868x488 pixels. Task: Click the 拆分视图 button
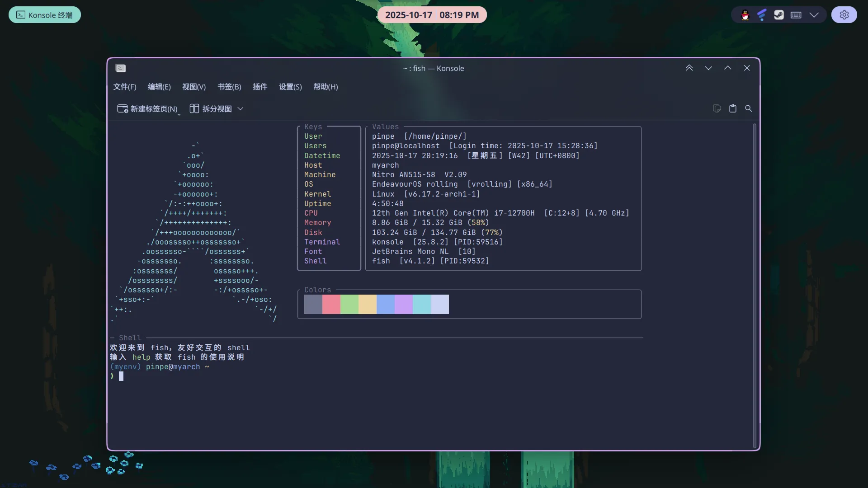(x=211, y=109)
